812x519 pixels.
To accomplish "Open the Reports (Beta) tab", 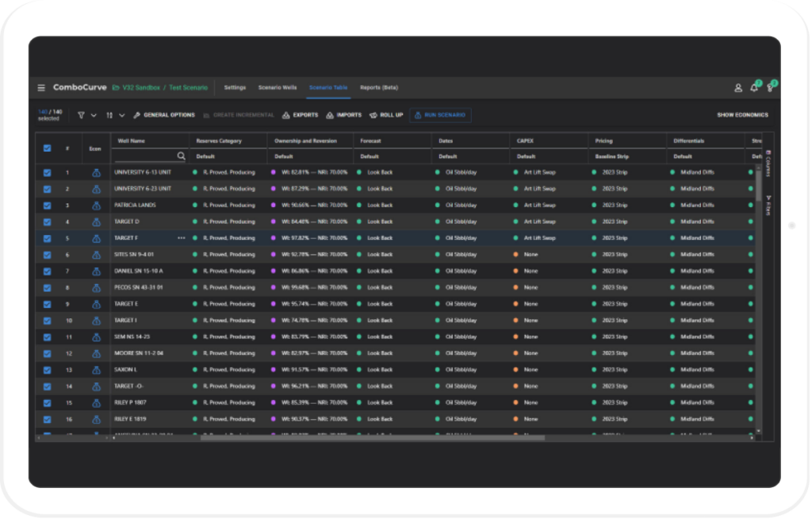I will [379, 87].
